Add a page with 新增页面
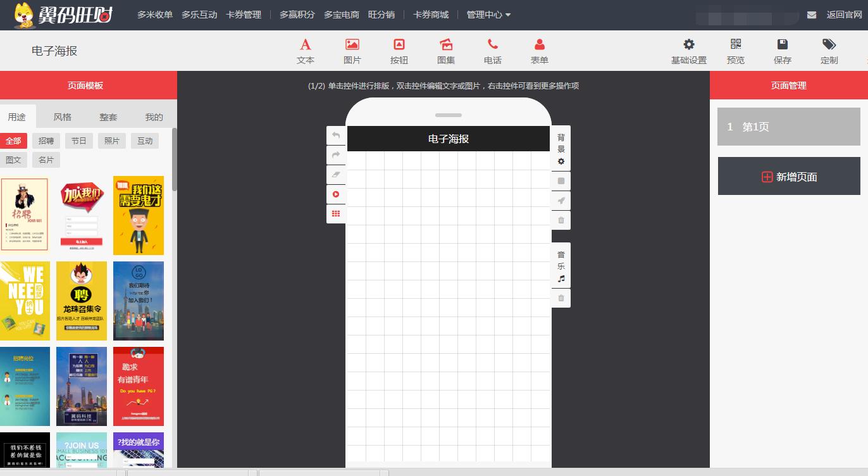Screen dimensions: 868x476 pos(789,176)
